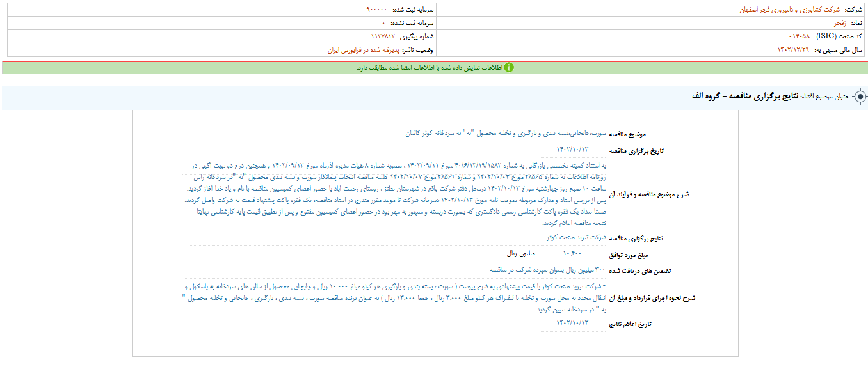Click the tender subject text mentioning سردخانه کوثر کاشان
The height and width of the screenshot is (392, 868).
click(506, 133)
